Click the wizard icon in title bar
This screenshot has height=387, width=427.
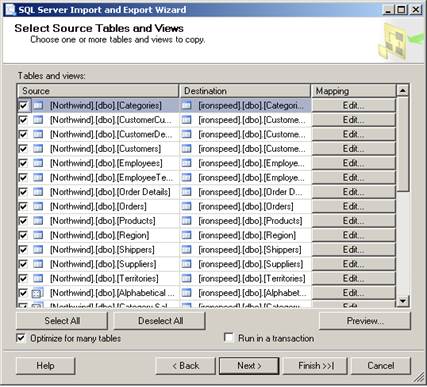pos(10,9)
